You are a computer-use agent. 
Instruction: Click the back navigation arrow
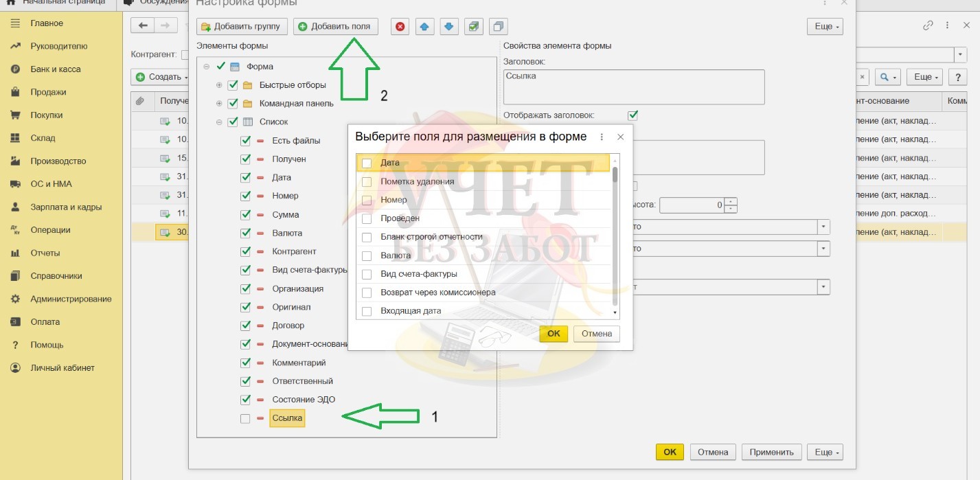pyautogui.click(x=143, y=25)
